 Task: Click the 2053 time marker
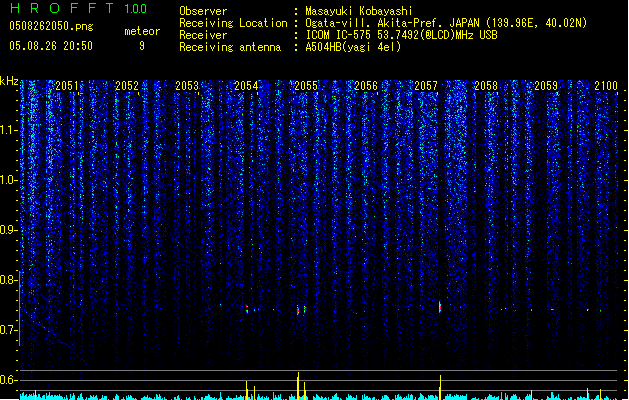pos(187,86)
